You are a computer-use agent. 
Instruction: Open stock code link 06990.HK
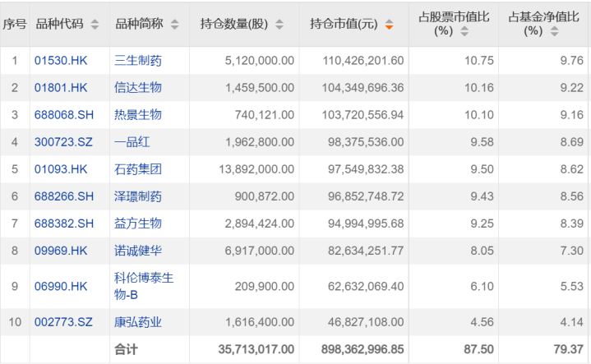pyautogui.click(x=61, y=287)
